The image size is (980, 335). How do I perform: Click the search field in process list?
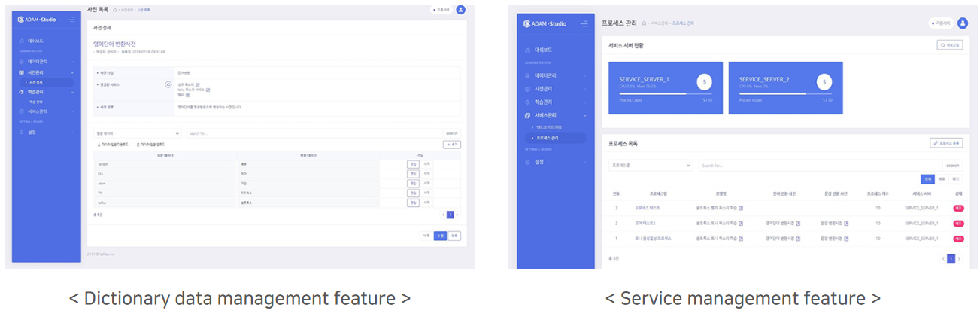point(818,165)
